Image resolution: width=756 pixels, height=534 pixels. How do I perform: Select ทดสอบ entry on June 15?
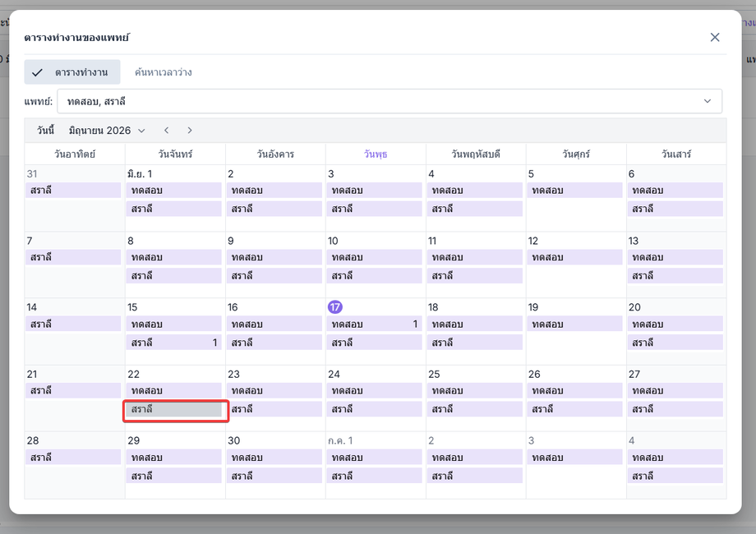coord(173,324)
